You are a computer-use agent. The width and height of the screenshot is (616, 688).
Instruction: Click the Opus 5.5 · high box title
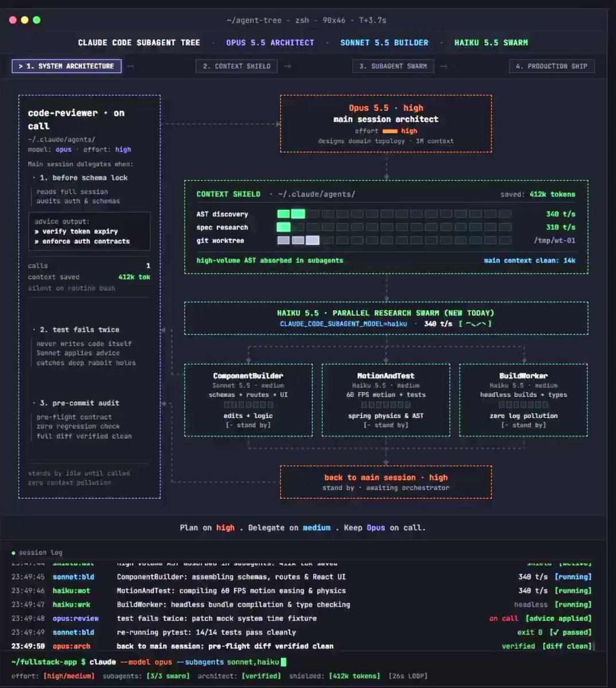click(386, 108)
